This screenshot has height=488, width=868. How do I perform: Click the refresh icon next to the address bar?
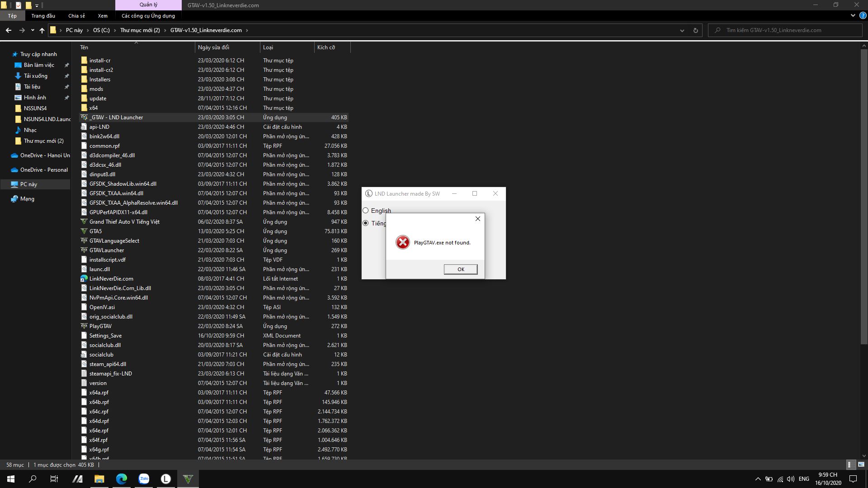(695, 30)
